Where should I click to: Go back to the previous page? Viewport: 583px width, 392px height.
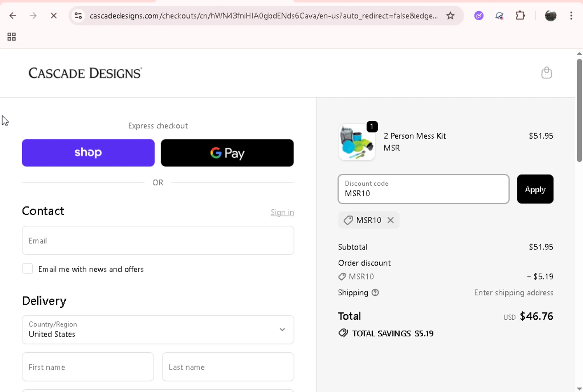(13, 16)
